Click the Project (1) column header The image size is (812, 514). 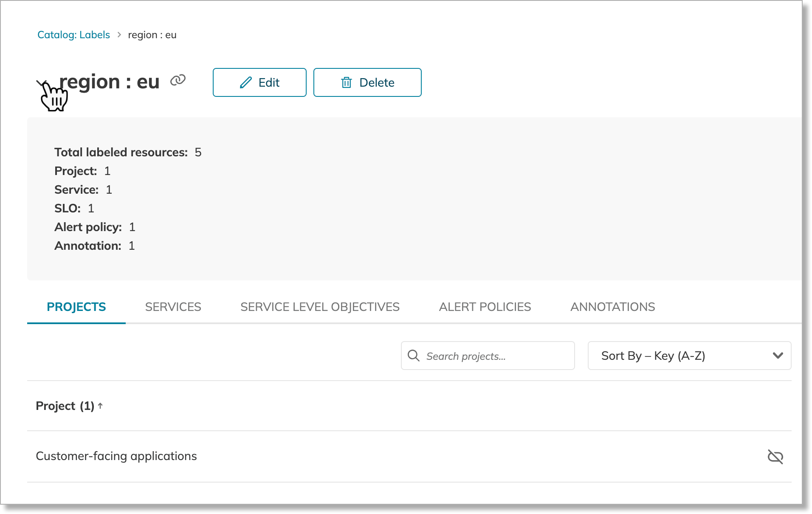tap(65, 406)
